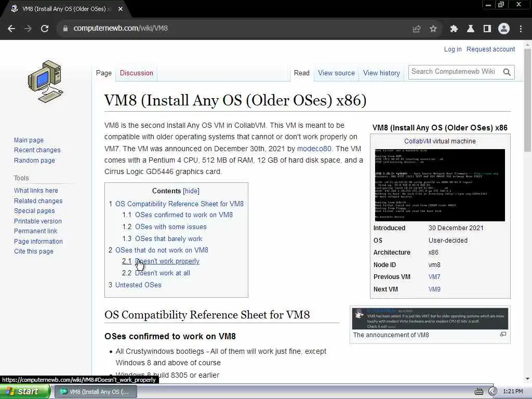
Task: Toggle the browser side panel icon
Action: [x=487, y=29]
